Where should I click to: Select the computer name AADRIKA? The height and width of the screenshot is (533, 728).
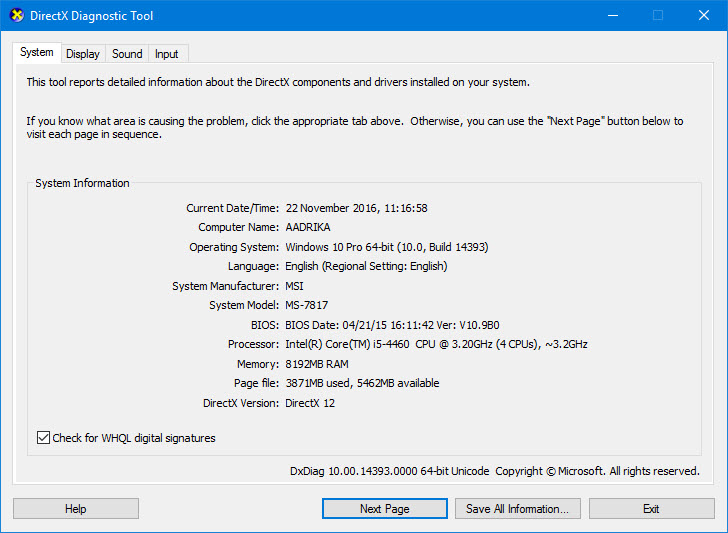(x=308, y=227)
